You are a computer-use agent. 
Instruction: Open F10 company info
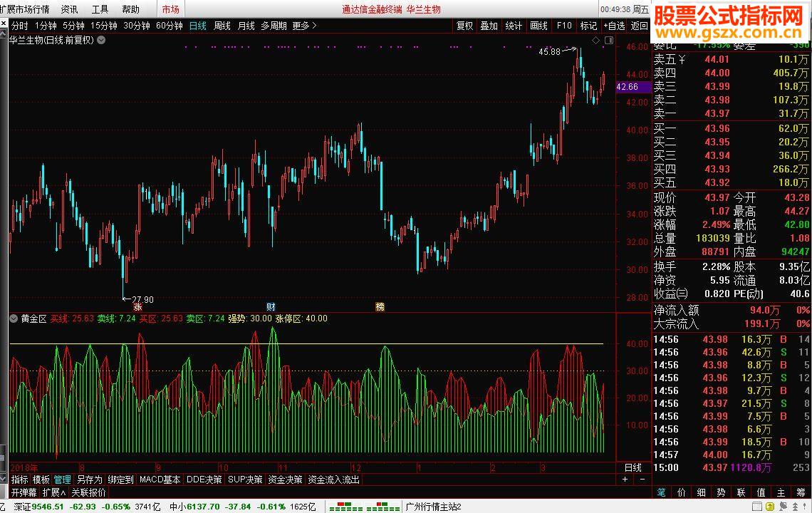click(564, 26)
